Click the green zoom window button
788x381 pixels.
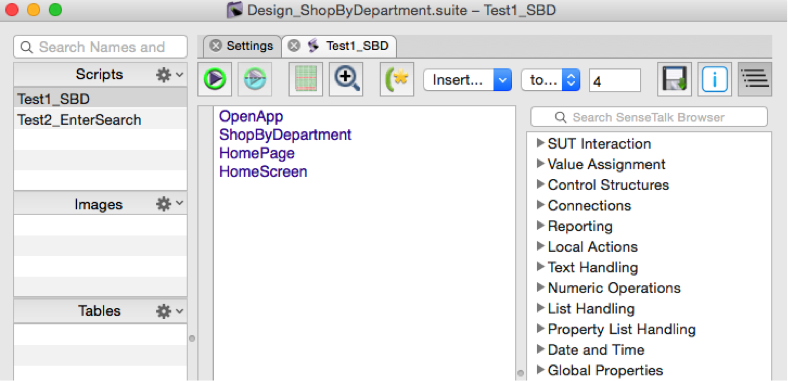click(55, 10)
